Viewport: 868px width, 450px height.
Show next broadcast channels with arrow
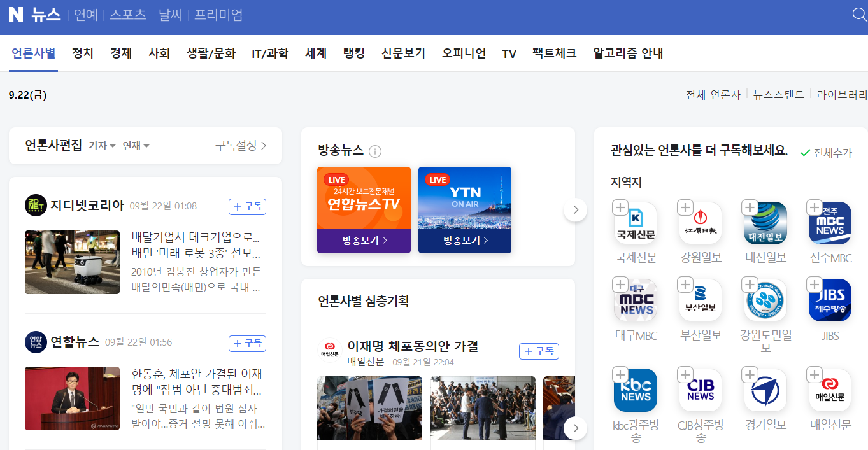coord(575,209)
